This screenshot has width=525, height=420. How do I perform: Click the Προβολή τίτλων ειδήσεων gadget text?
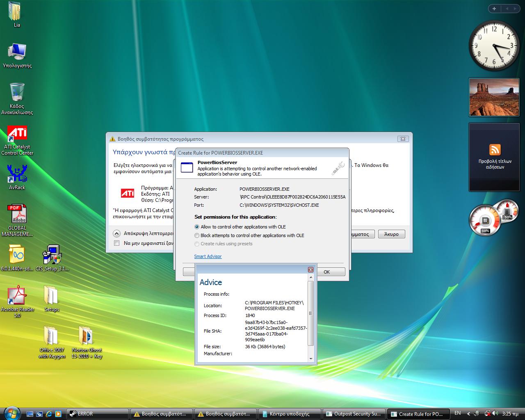point(495,164)
